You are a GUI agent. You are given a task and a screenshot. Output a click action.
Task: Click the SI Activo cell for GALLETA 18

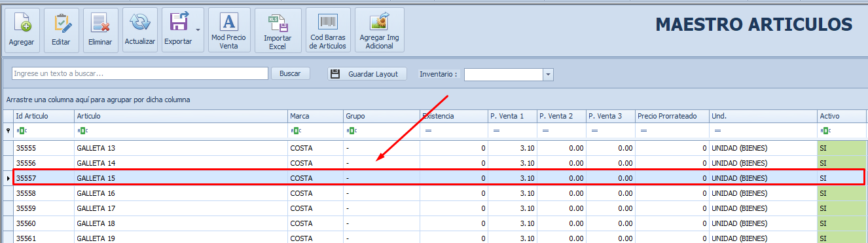pyautogui.click(x=842, y=223)
